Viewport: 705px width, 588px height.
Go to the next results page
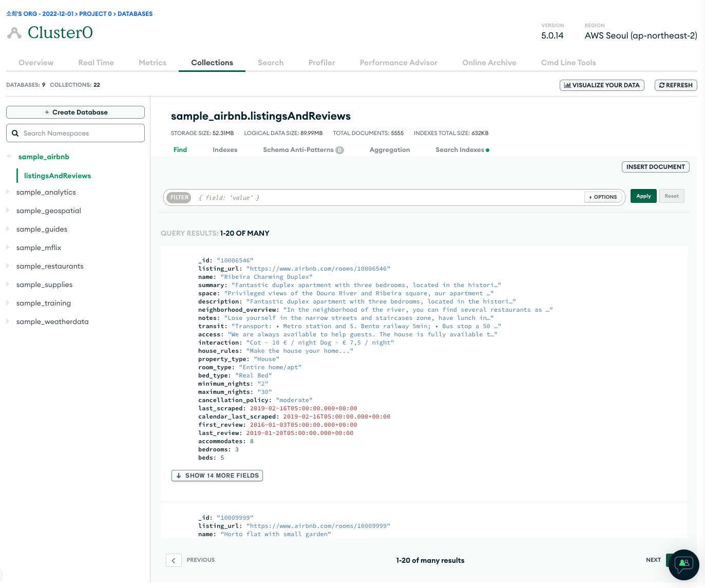click(653, 560)
